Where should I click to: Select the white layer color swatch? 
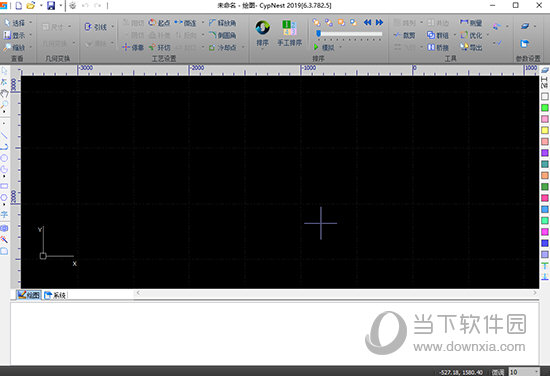(x=544, y=96)
